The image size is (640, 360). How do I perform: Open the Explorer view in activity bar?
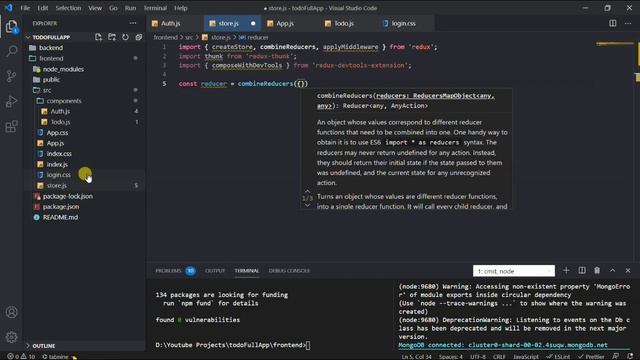(11, 27)
